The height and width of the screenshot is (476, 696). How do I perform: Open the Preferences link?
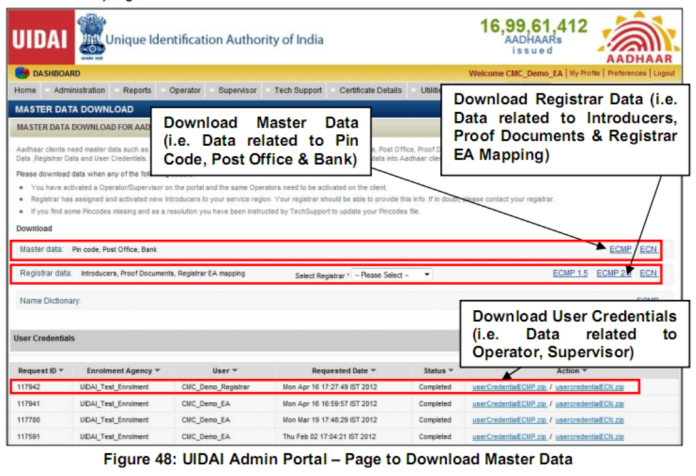click(x=626, y=73)
